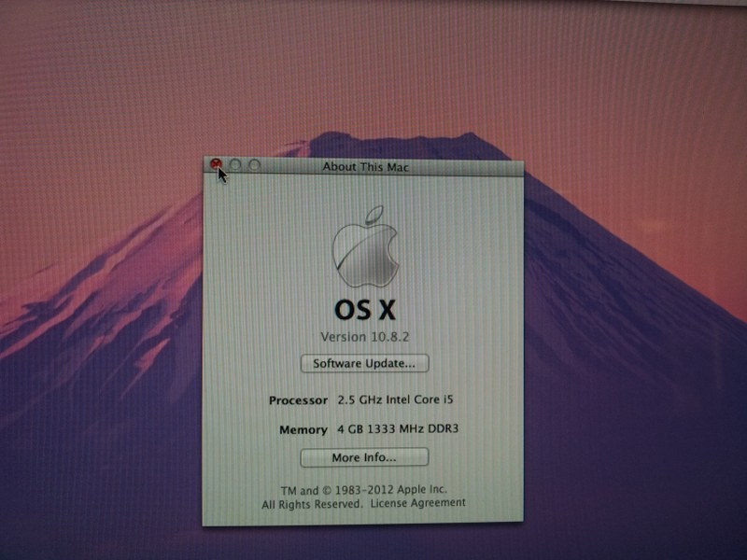Click the Version 10.8.2 text
The height and width of the screenshot is (560, 747).
pyautogui.click(x=365, y=337)
